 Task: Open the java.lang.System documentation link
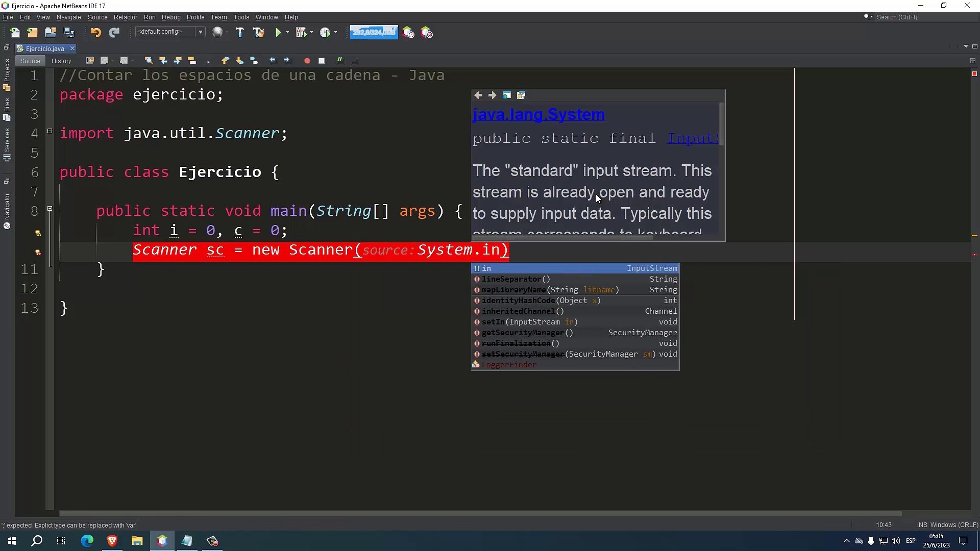[x=538, y=115]
